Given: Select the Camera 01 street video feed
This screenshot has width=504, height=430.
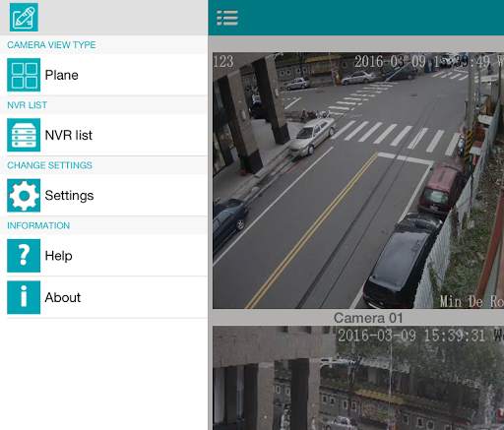Looking at the screenshot, I should tap(358, 180).
